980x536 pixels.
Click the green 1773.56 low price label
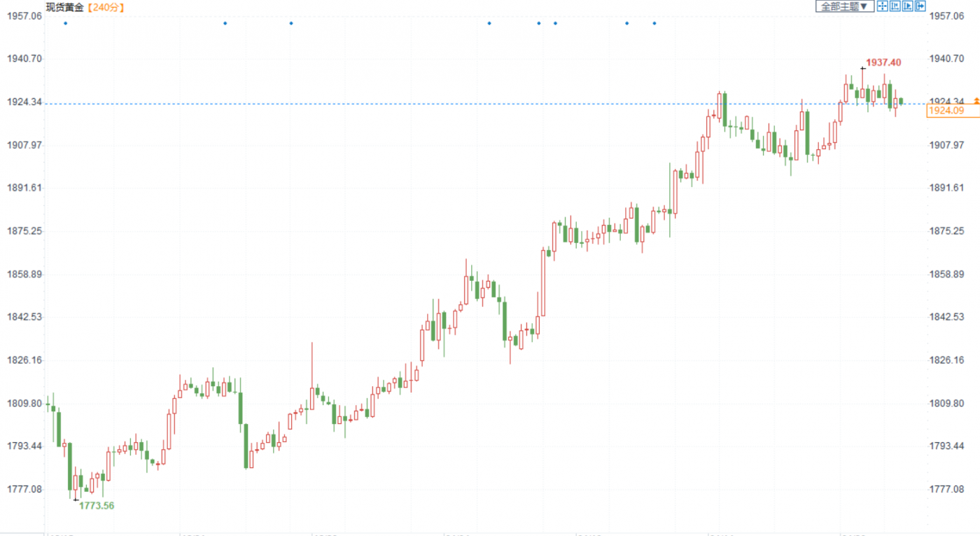pos(97,505)
